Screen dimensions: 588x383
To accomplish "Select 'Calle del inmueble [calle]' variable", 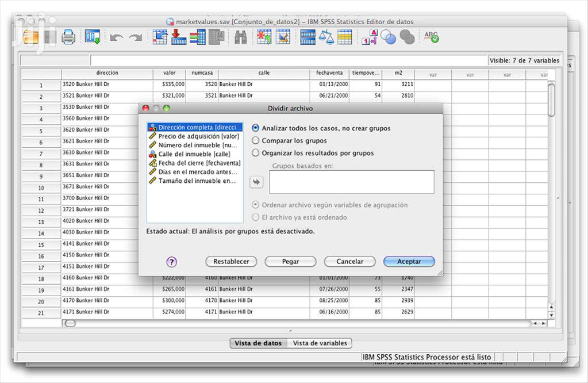I will pos(195,154).
